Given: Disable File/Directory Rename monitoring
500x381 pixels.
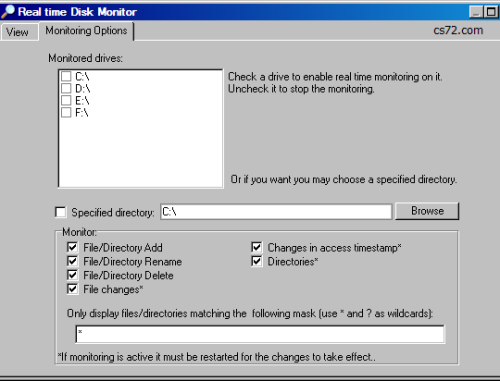Looking at the screenshot, I should [72, 261].
